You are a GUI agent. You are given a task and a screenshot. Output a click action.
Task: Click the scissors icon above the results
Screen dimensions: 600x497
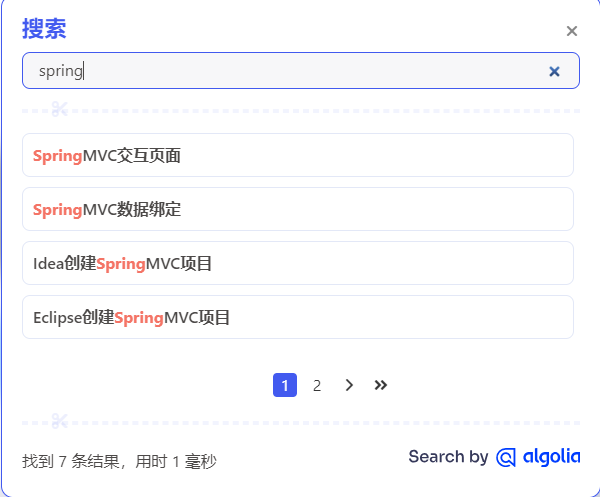tap(59, 109)
